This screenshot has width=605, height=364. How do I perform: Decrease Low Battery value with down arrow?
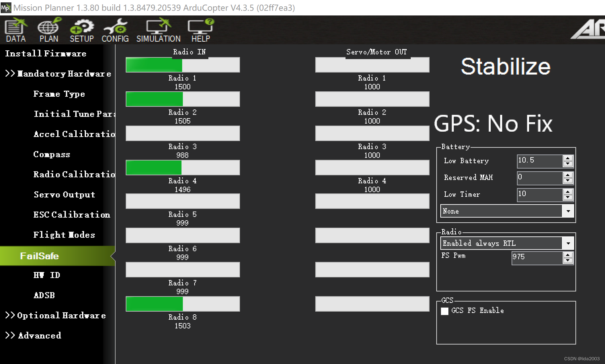(568, 164)
